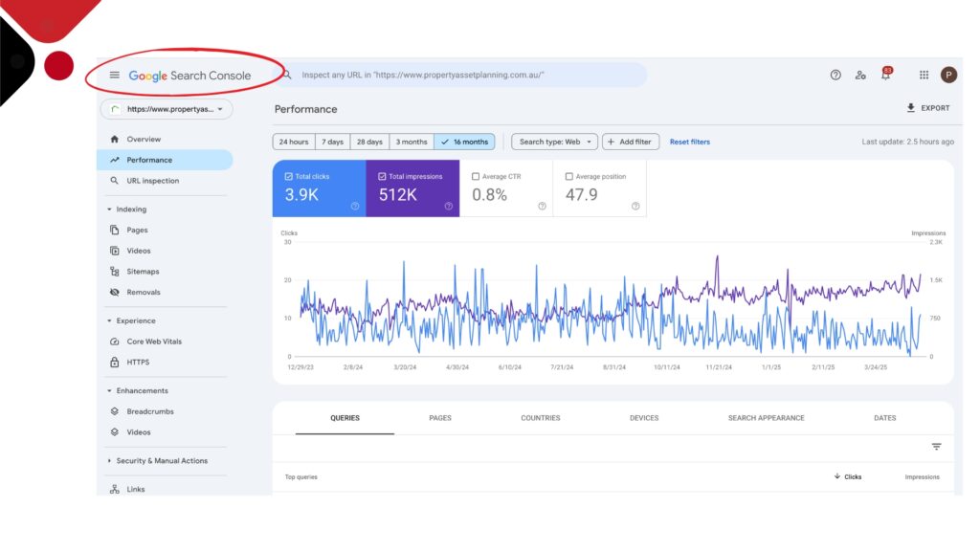The height and width of the screenshot is (551, 980).
Task: Select the 16 months date range
Action: click(464, 142)
